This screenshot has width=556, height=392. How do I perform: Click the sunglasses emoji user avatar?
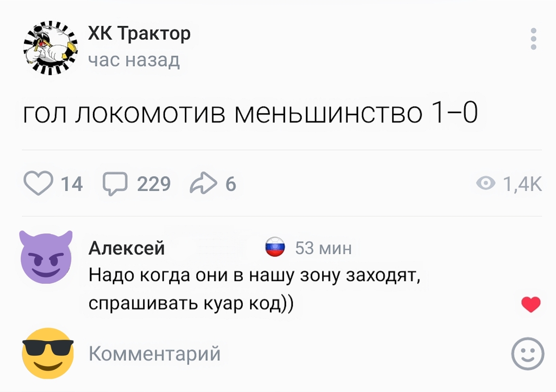[48, 353]
